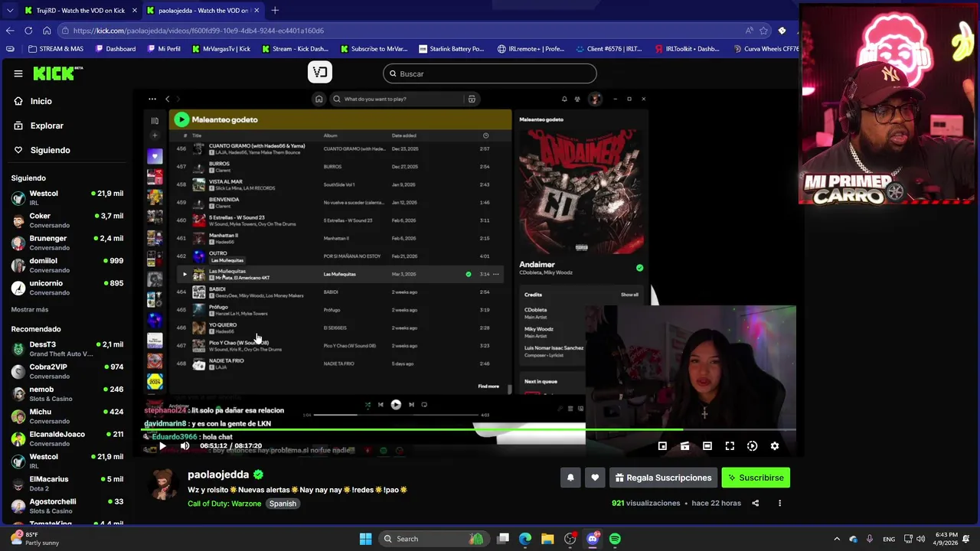
Task: Open Agostorchelli recommended channel
Action: click(x=67, y=506)
